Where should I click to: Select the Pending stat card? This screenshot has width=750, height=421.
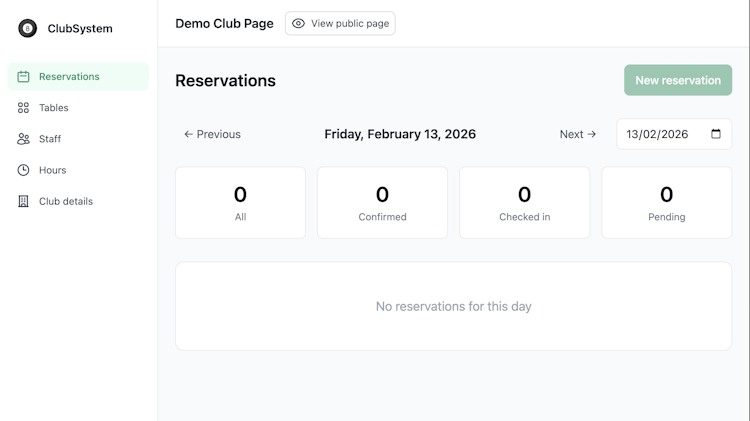[x=666, y=202]
